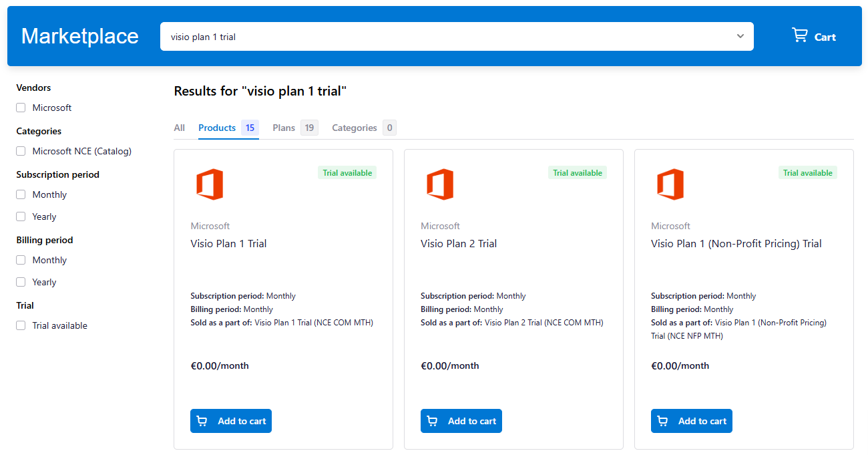Select Monthly under Billing period

click(x=21, y=260)
